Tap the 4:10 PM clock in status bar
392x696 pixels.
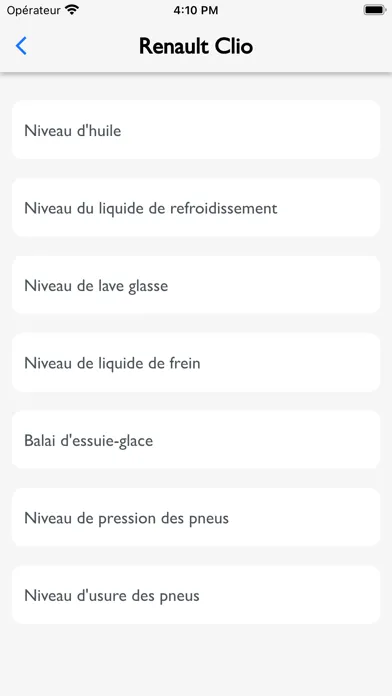click(x=196, y=10)
